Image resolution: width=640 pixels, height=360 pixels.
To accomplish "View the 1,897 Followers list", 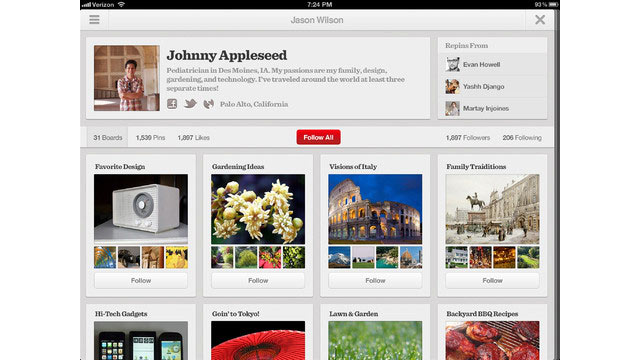I will 468,138.
